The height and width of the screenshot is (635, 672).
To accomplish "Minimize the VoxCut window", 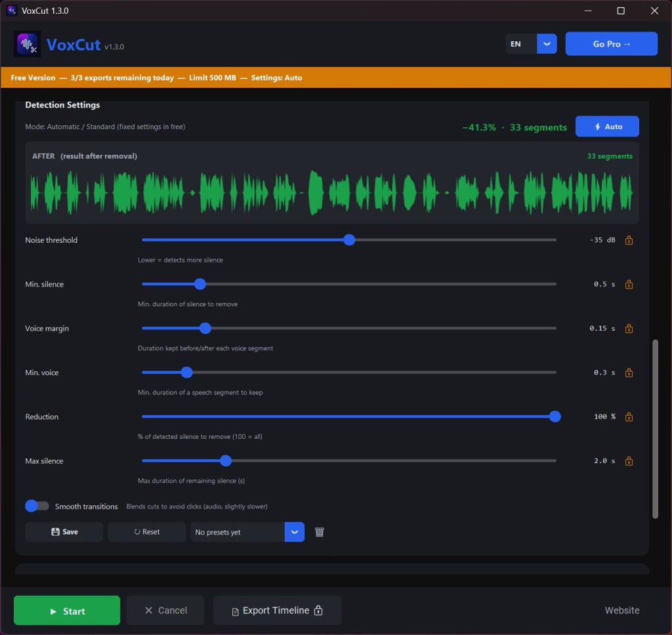I will pos(588,10).
